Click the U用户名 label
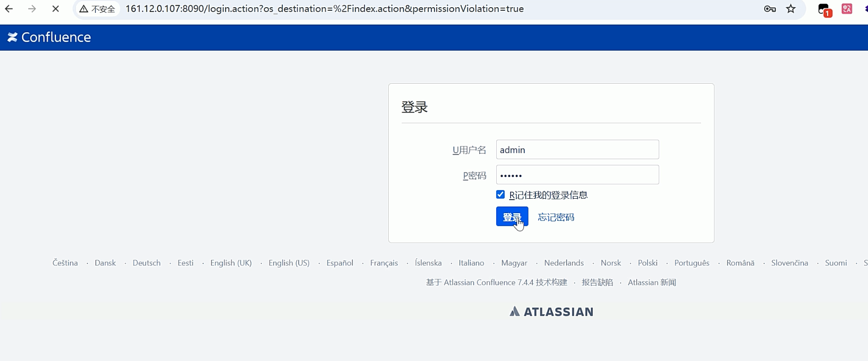Screen dimensions: 868x361 469,150
